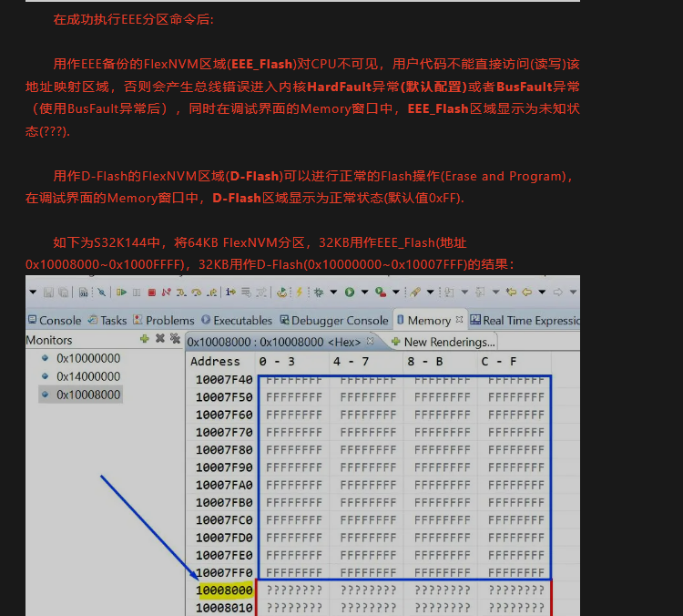Image resolution: width=683 pixels, height=616 pixels.
Task: Click the Restart debug icon
Action: [x=281, y=293]
